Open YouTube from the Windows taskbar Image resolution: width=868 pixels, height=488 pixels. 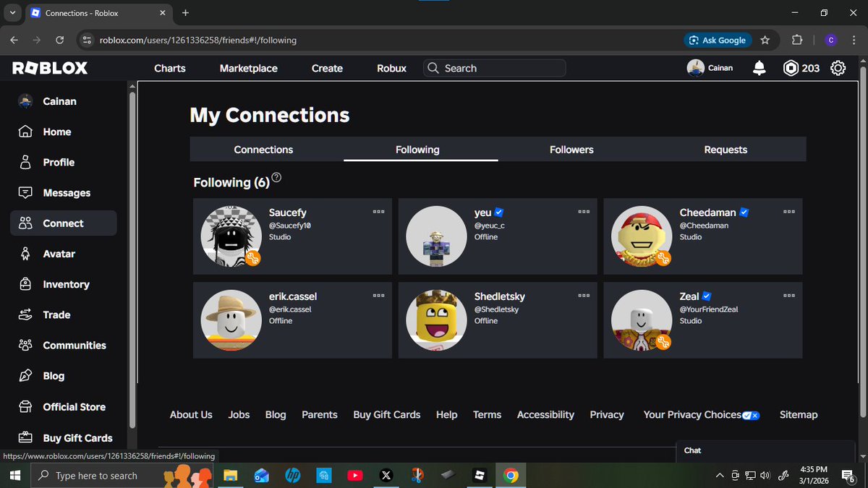coord(354,476)
